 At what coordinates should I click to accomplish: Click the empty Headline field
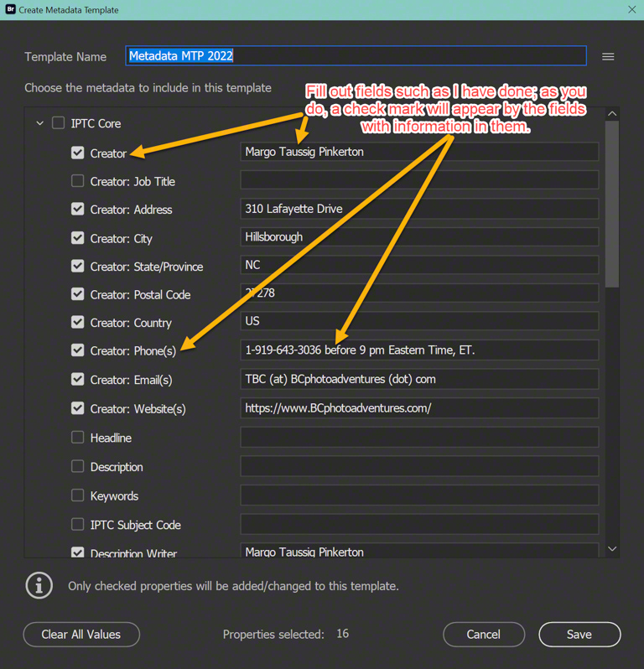[419, 438]
